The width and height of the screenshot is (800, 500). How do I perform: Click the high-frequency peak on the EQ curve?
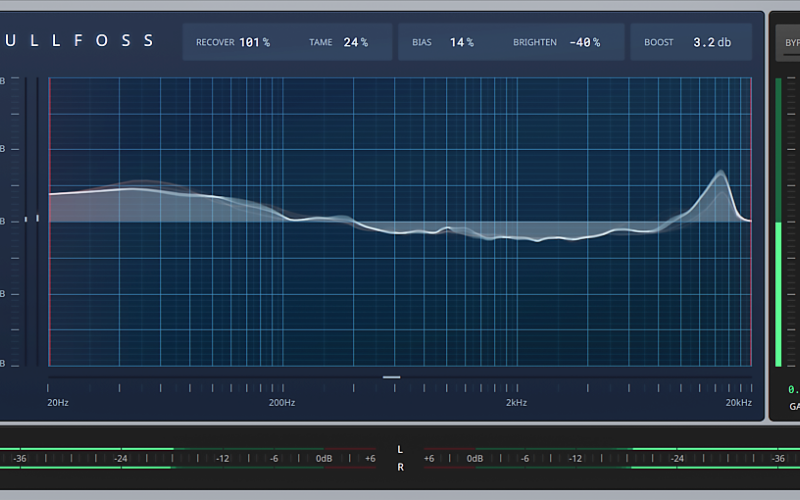[x=721, y=173]
